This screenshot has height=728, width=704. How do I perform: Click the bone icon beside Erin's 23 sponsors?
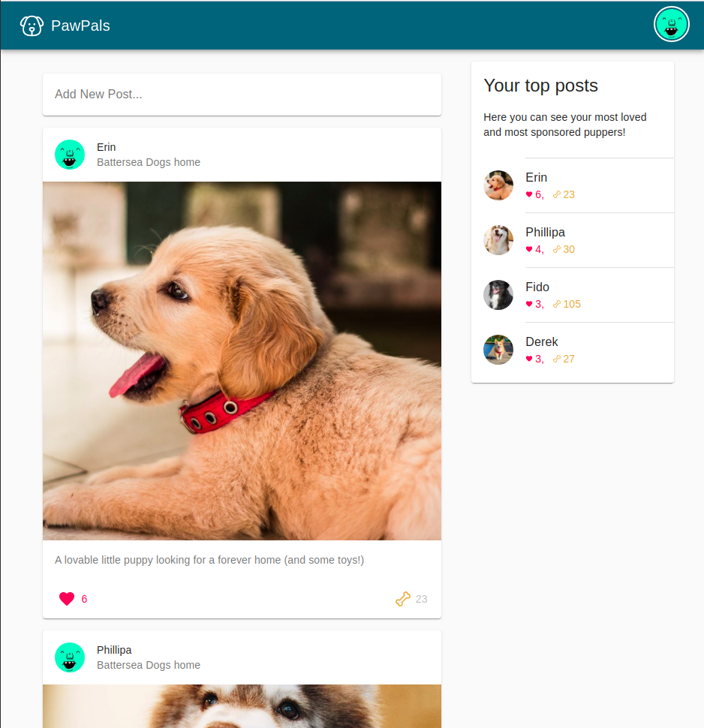(556, 194)
